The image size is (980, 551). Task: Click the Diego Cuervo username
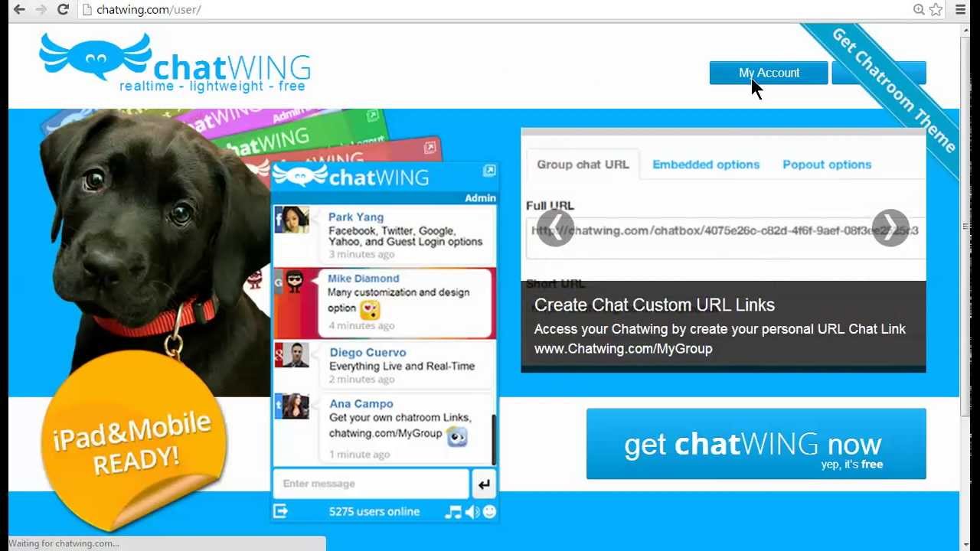(367, 353)
